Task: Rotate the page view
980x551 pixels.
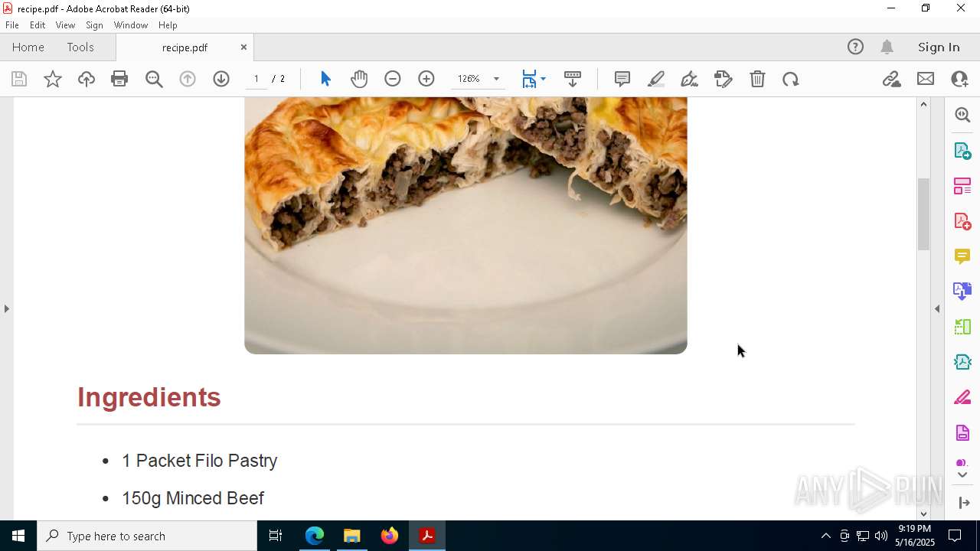Action: click(x=791, y=79)
